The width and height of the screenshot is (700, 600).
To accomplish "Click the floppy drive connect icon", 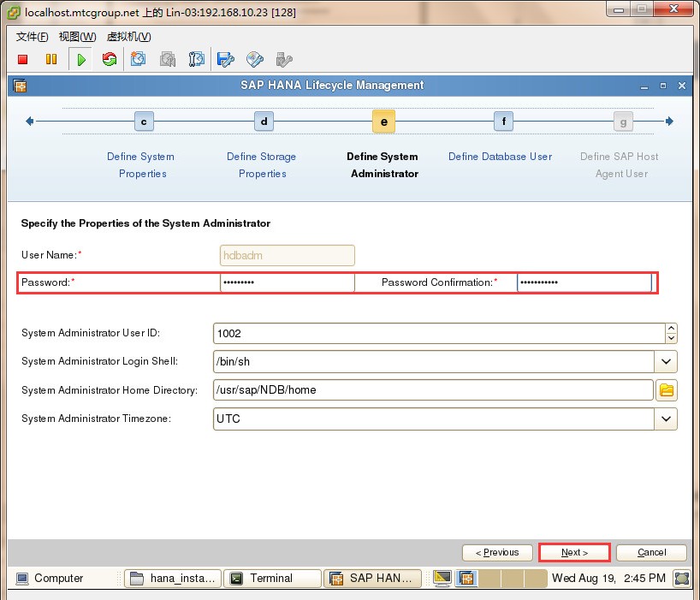I will (x=225, y=59).
